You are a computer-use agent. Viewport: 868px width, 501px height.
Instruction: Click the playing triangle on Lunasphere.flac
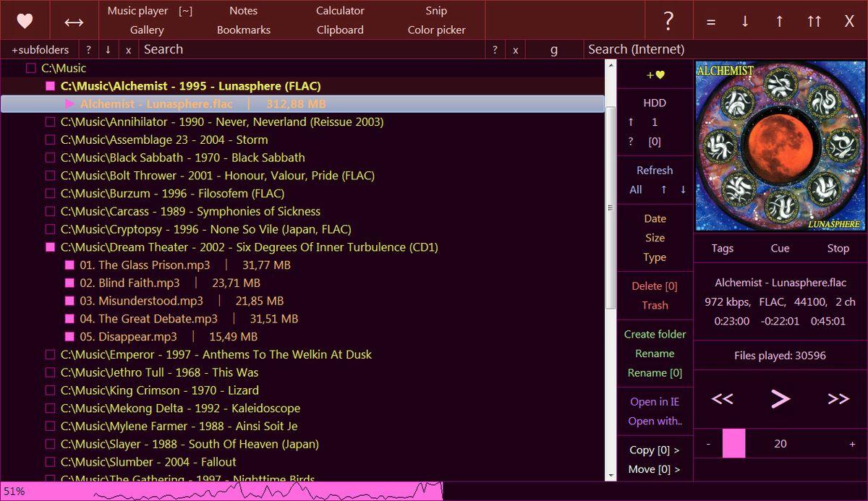coord(69,104)
